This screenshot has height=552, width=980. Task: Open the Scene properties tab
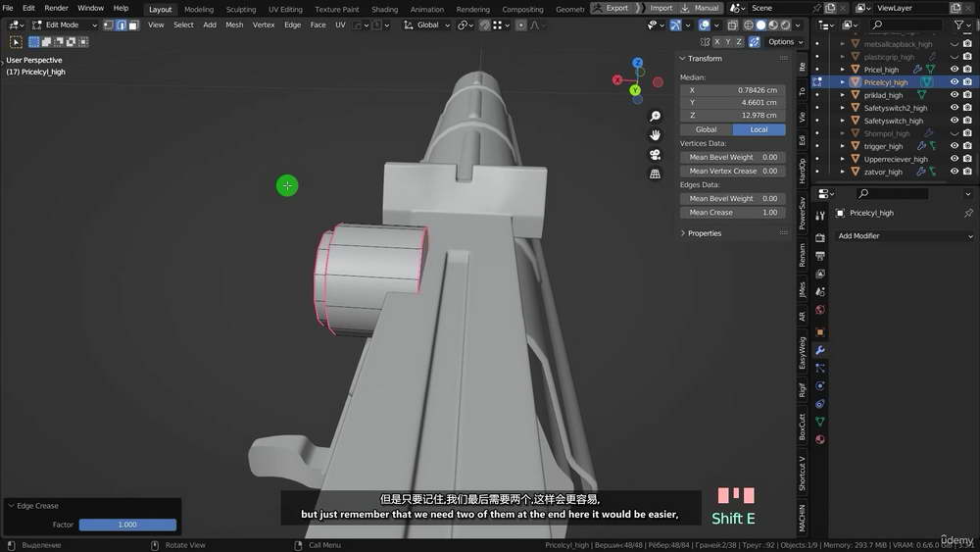(x=820, y=291)
